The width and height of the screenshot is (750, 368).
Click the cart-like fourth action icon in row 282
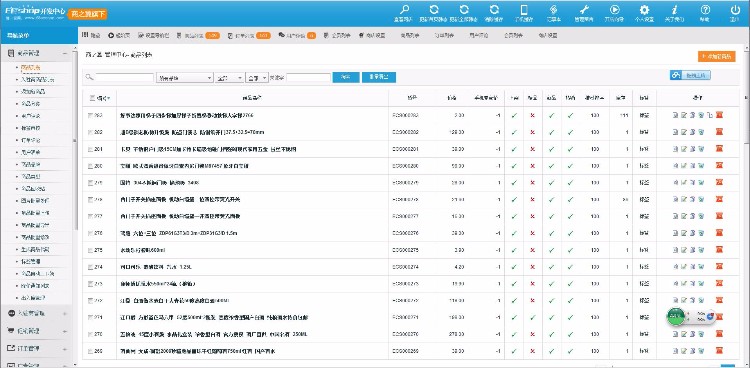click(x=701, y=132)
